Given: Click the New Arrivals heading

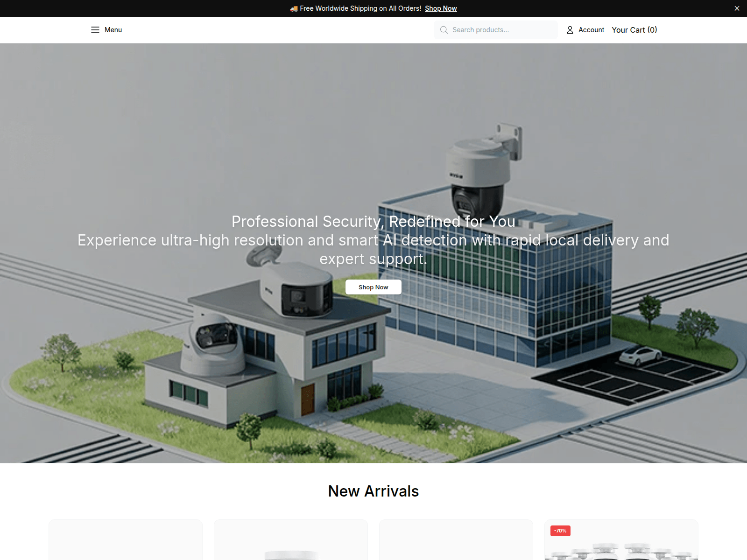Looking at the screenshot, I should [x=373, y=491].
